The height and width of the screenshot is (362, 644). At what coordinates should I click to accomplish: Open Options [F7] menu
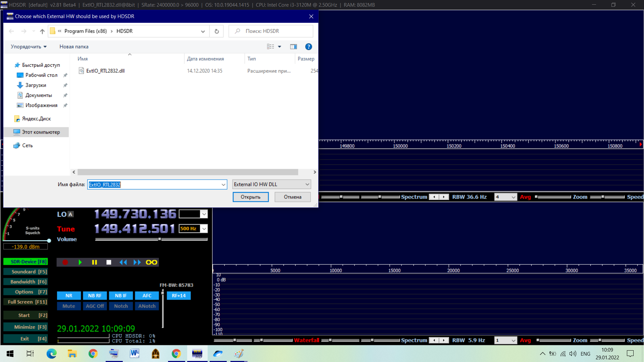25,292
